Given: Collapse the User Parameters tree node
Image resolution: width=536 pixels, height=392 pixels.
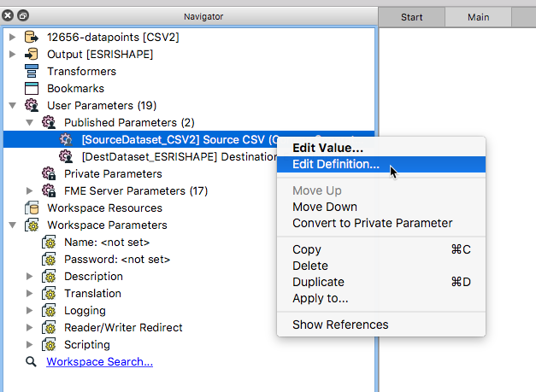Looking at the screenshot, I should click(x=12, y=105).
